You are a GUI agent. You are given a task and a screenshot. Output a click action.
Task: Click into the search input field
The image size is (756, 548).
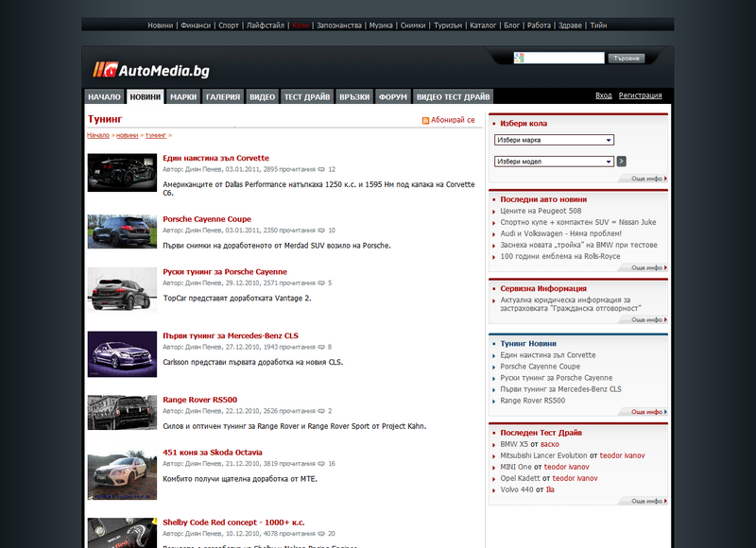point(558,58)
